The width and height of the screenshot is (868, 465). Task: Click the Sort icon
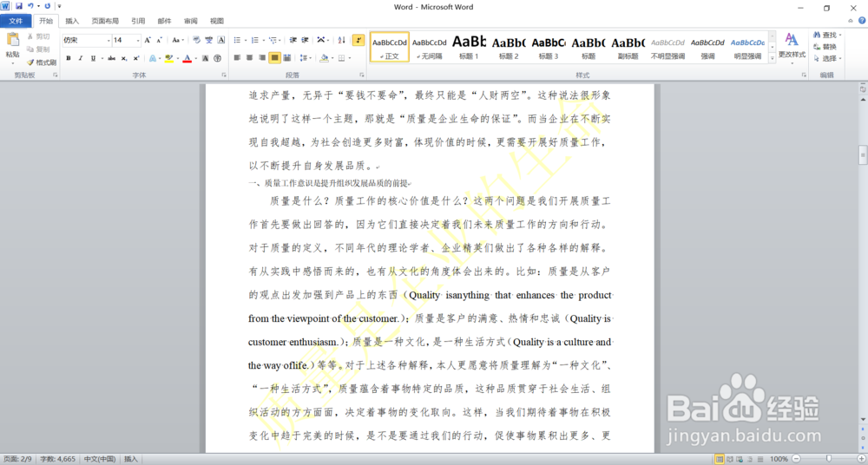tap(341, 40)
